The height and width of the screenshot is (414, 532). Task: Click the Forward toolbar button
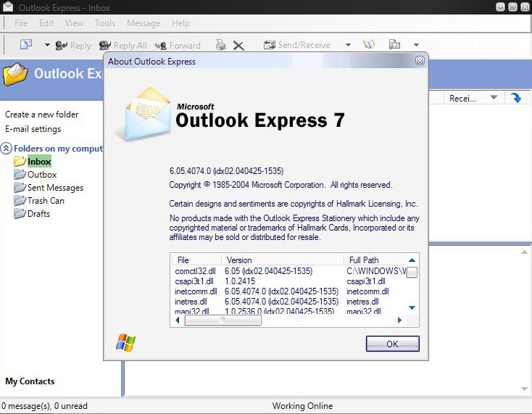pos(178,45)
